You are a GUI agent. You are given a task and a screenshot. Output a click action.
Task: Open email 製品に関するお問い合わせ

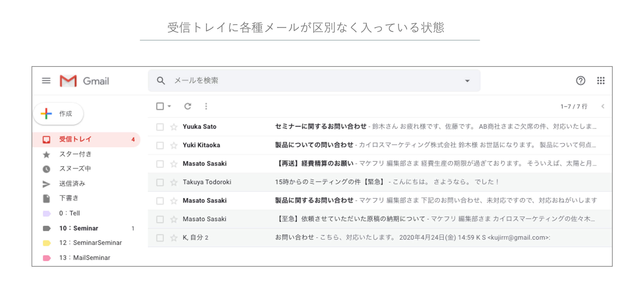point(380,201)
